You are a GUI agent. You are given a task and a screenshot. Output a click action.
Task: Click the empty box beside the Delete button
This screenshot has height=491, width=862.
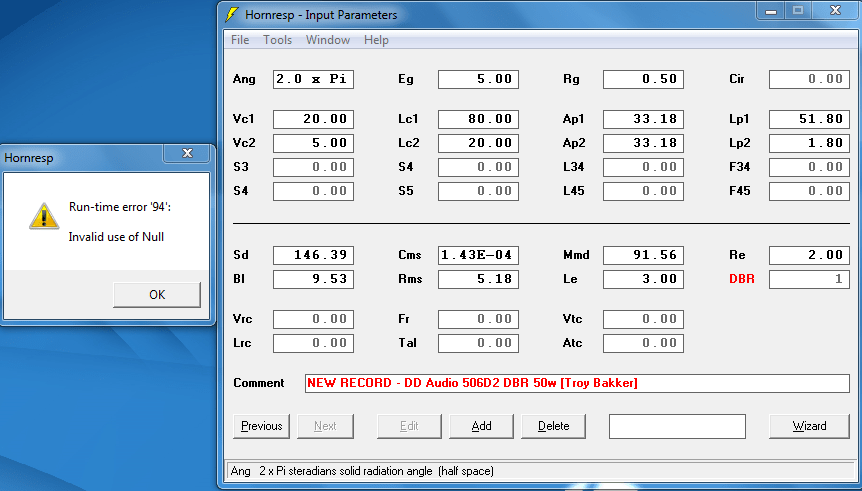(x=677, y=426)
